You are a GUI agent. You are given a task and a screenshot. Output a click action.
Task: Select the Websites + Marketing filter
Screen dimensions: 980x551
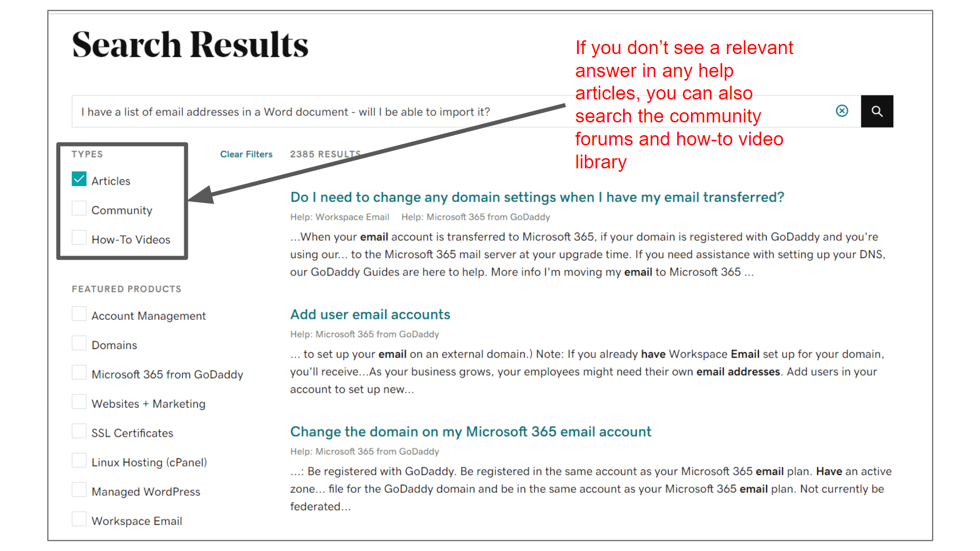tap(79, 403)
